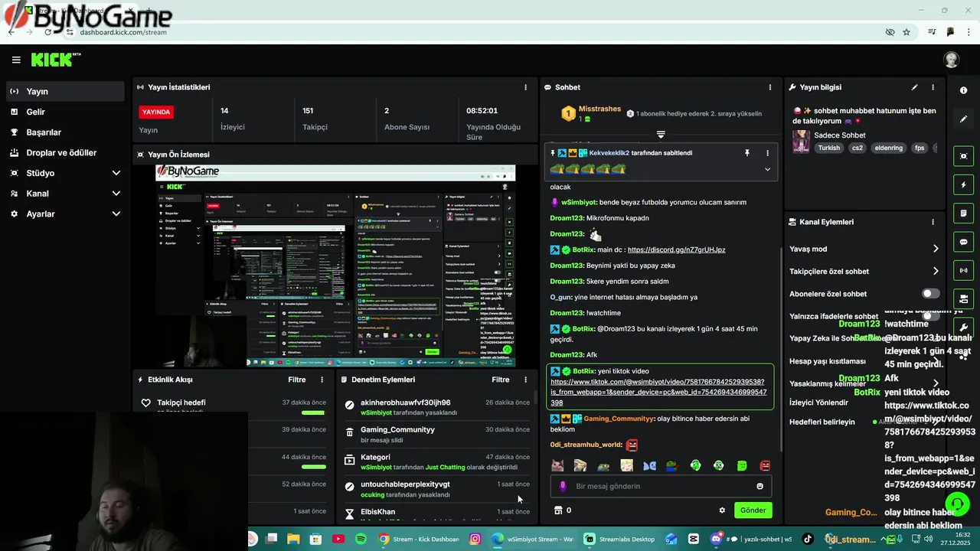The height and width of the screenshot is (551, 980).
Task: Open Kanal Eylemleri three-dot options
Action: pos(933,222)
